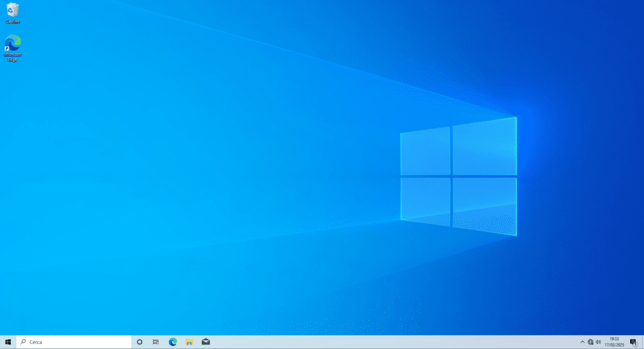The image size is (644, 349).
Task: Open Task View from the taskbar
Action: pos(156,342)
